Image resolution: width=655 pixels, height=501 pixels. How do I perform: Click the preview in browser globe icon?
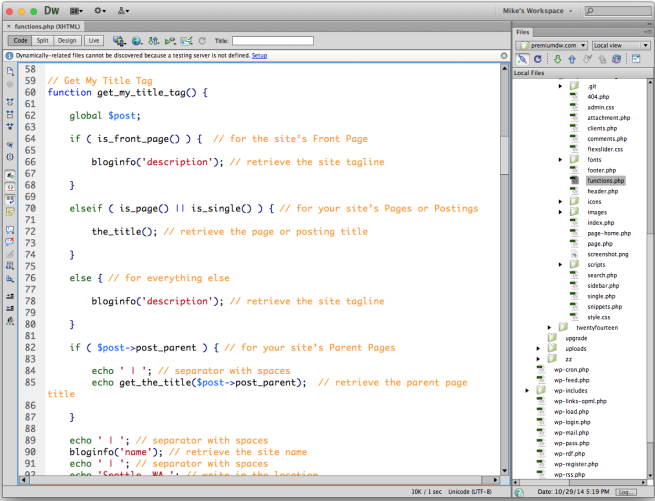point(137,41)
